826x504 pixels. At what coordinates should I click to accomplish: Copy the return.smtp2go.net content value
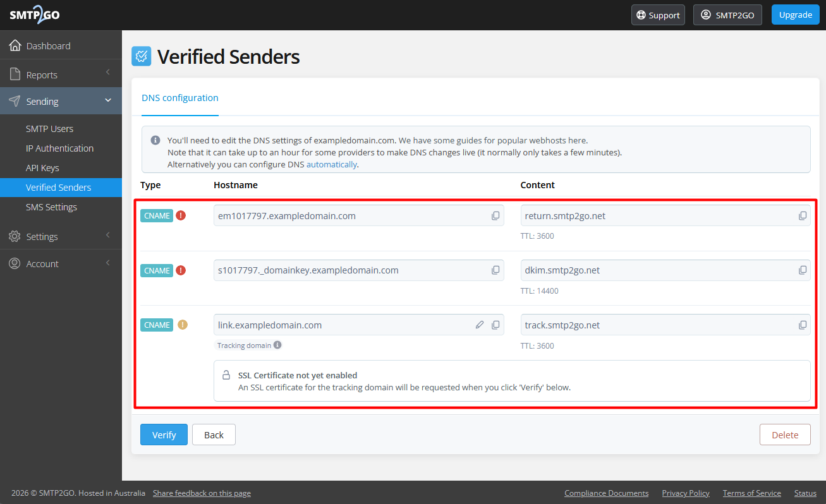(x=803, y=216)
